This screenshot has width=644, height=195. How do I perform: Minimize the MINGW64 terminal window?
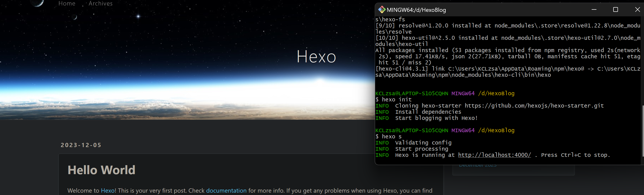tap(594, 9)
